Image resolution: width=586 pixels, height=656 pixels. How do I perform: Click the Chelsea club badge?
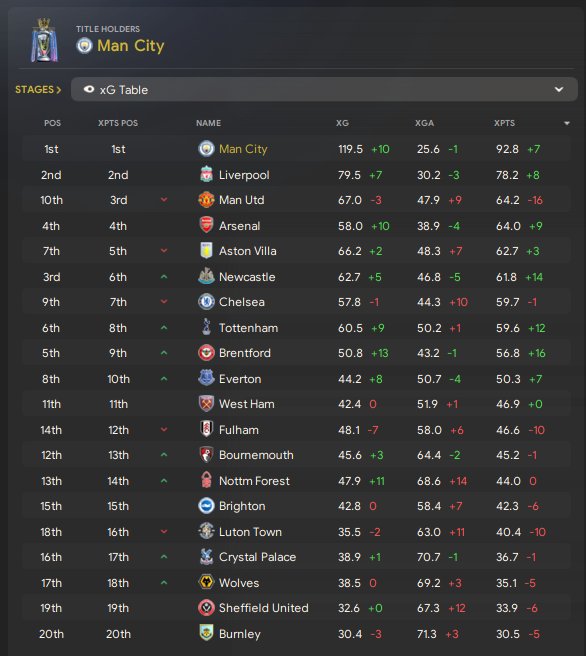206,302
